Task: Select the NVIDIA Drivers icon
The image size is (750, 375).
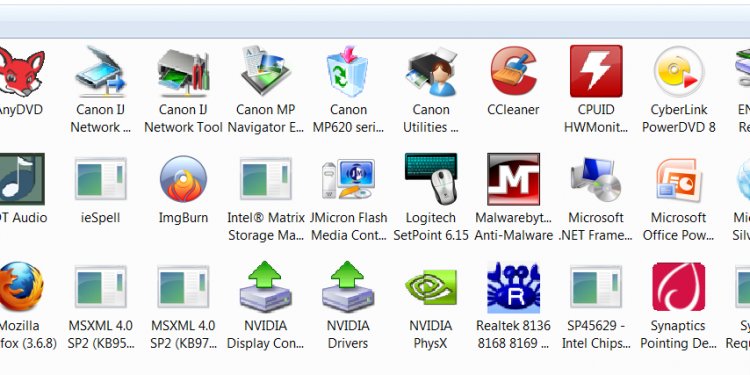Action: [348, 287]
